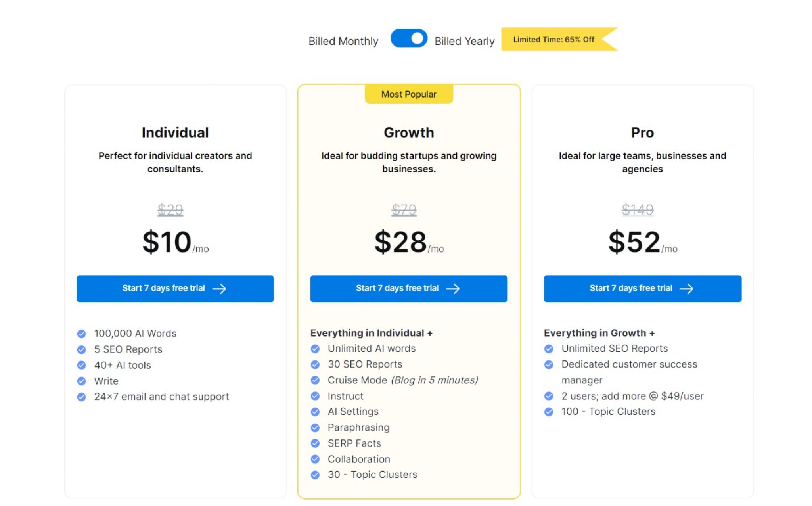Click checkmark icon beside Unlimited SEO Reports

pos(549,349)
